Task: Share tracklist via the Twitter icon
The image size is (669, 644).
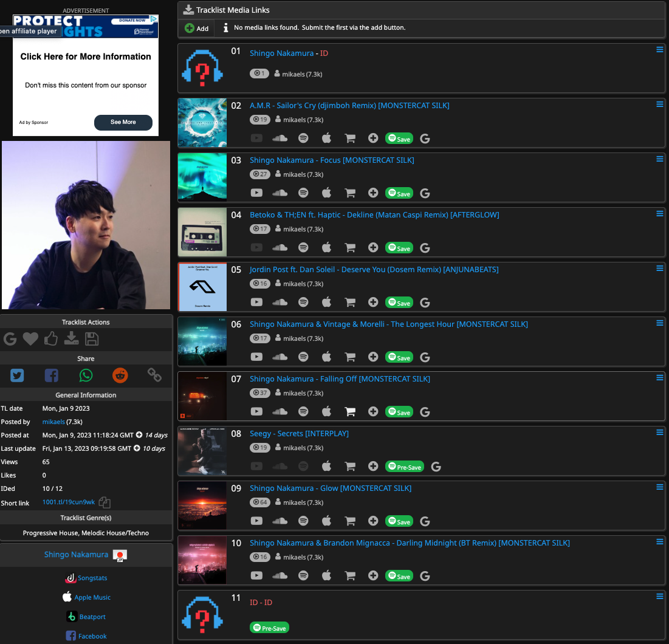Action: (17, 375)
